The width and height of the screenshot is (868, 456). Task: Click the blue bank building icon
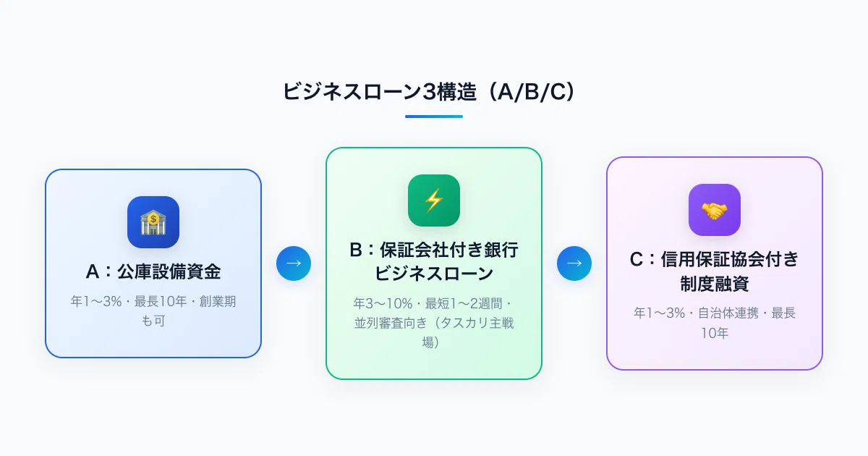tap(153, 222)
